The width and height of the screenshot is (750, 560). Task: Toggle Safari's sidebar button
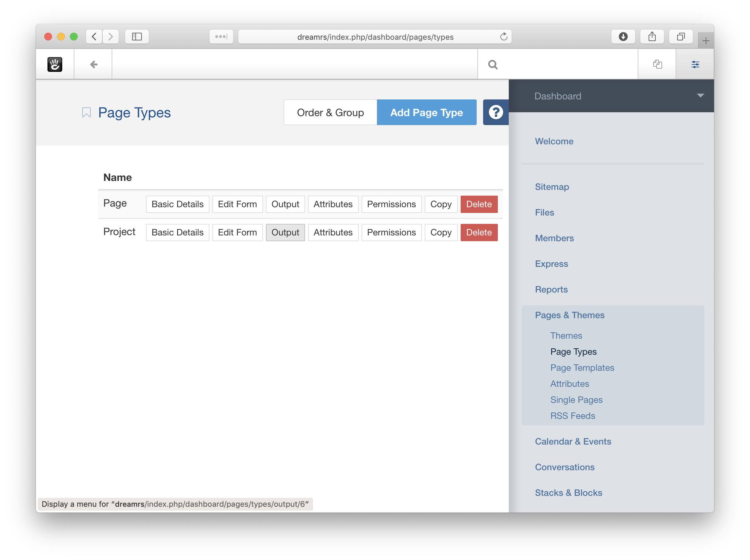pyautogui.click(x=137, y=37)
